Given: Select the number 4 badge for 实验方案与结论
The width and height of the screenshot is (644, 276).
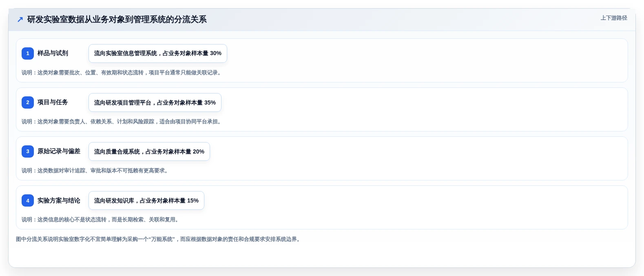Looking at the screenshot, I should [28, 200].
